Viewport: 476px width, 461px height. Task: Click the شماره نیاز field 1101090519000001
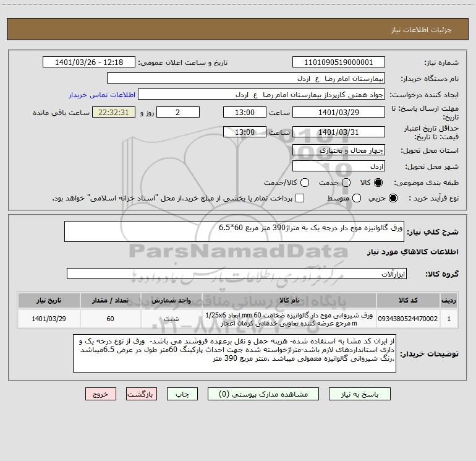click(339, 62)
